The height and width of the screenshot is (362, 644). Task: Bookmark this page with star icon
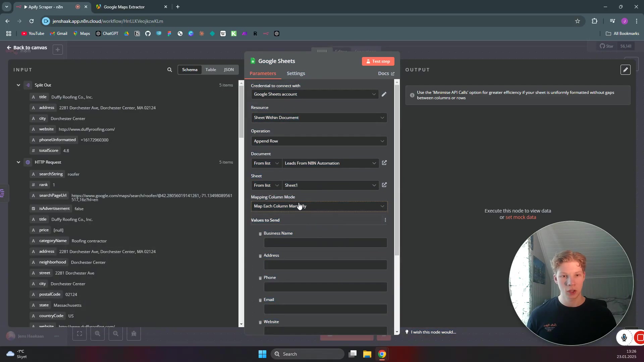[x=578, y=21]
